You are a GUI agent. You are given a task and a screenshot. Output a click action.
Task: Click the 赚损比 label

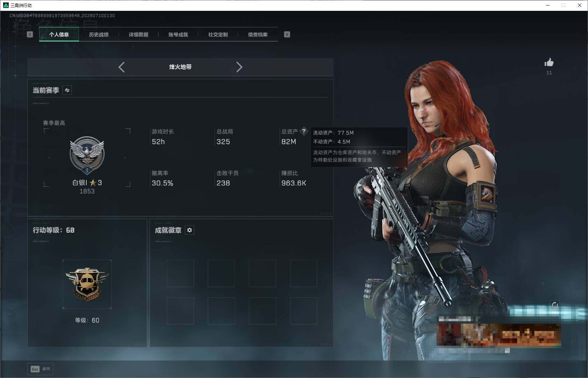coord(290,173)
